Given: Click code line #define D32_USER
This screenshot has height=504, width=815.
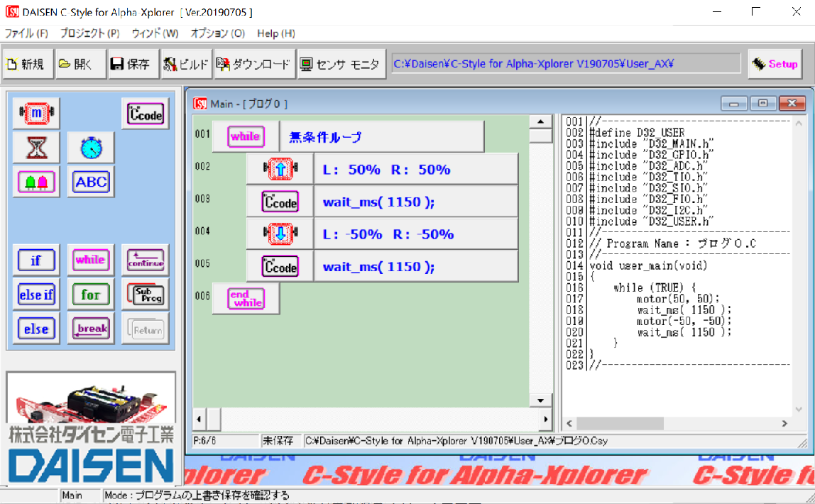Looking at the screenshot, I should pyautogui.click(x=637, y=133).
